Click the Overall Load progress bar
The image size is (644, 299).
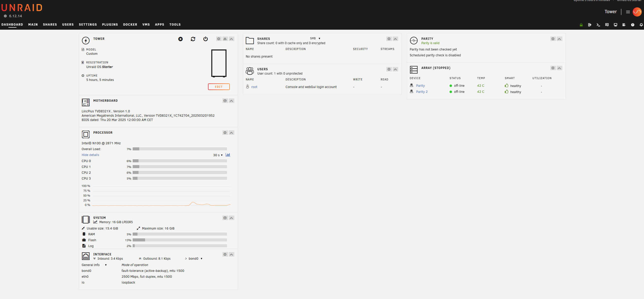pyautogui.click(x=180, y=149)
